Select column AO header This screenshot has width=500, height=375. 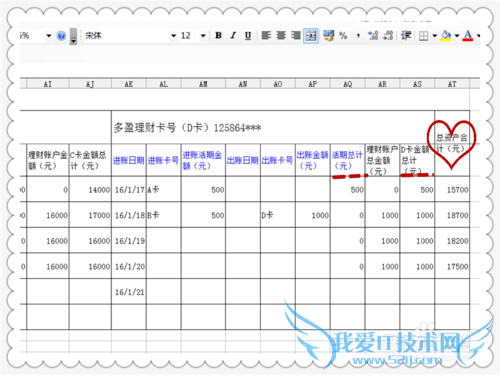tap(278, 84)
